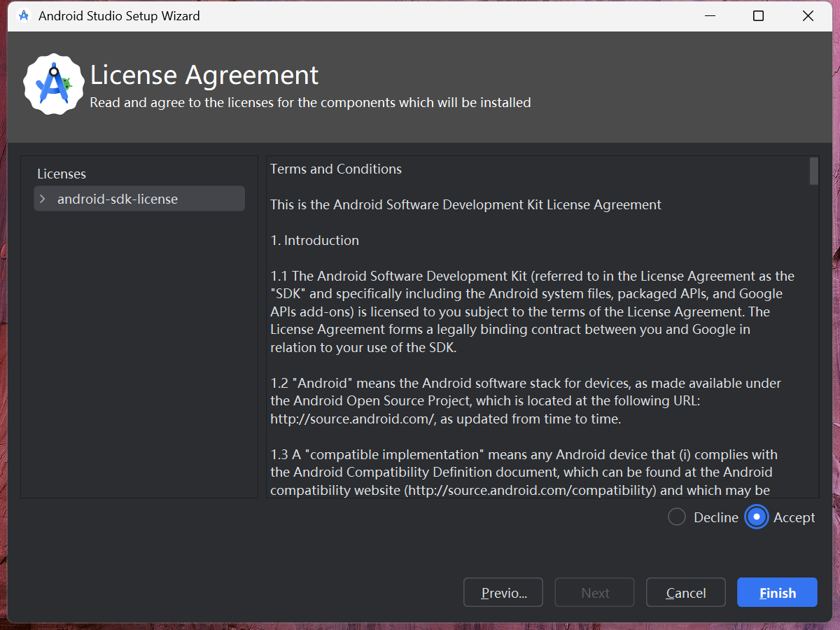Click the '1. Introduction' section heading

(315, 240)
